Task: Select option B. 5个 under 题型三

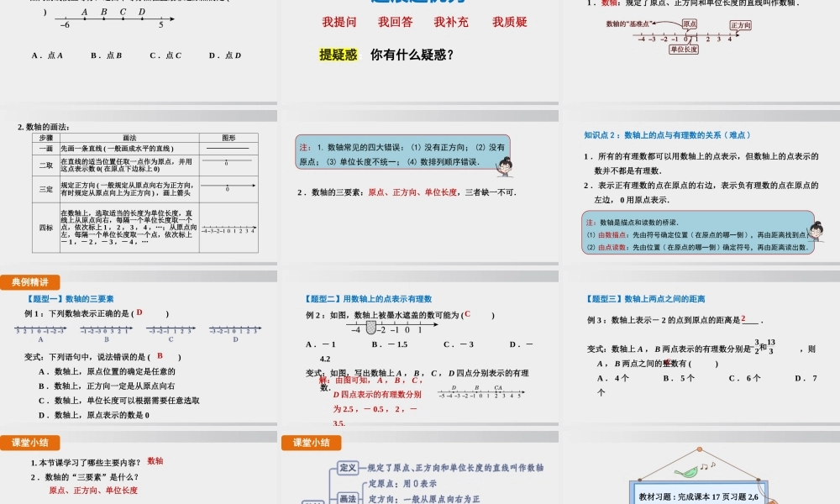Action: pyautogui.click(x=679, y=378)
